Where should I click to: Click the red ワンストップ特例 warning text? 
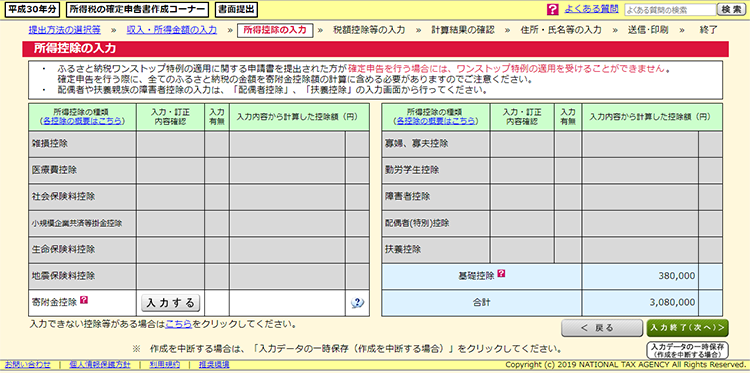[x=506, y=68]
